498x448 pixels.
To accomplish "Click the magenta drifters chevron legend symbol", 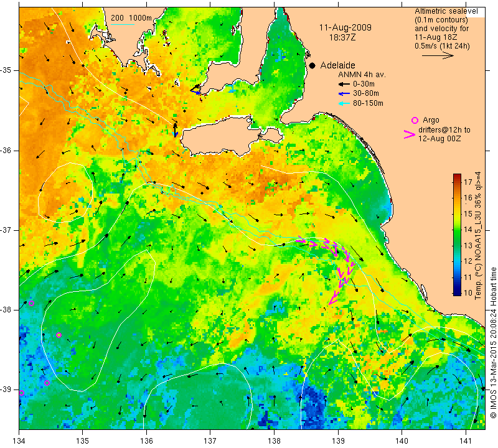I will 410,134.
